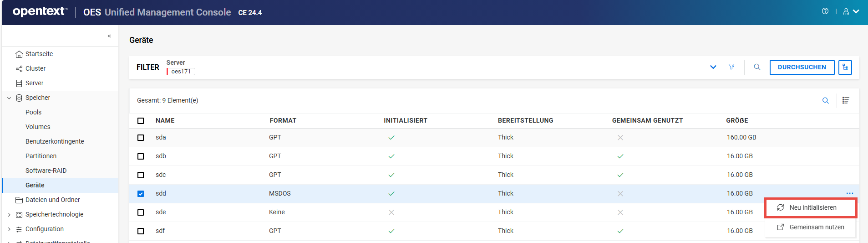Go to Pools in the sidebar
The width and height of the screenshot is (868, 243).
click(33, 112)
